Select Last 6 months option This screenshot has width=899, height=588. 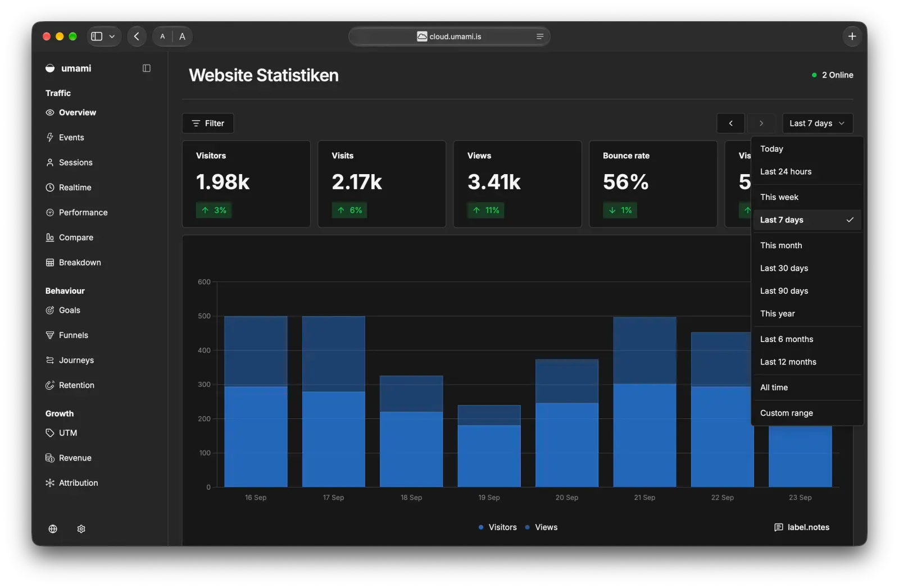807,339
